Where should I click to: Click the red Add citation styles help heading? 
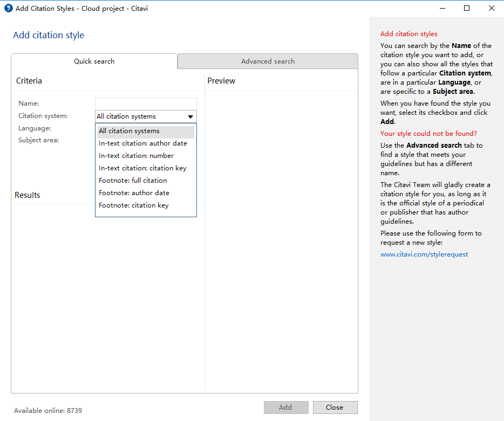(409, 34)
